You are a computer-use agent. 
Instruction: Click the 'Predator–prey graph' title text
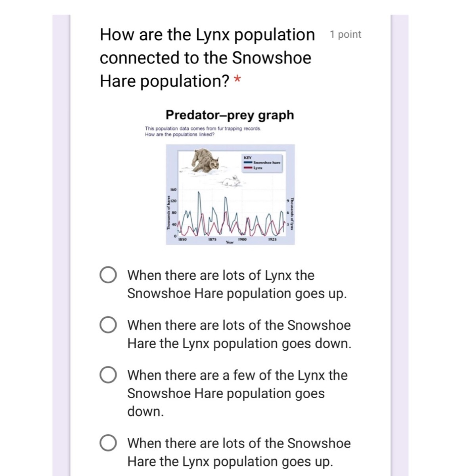click(x=230, y=115)
